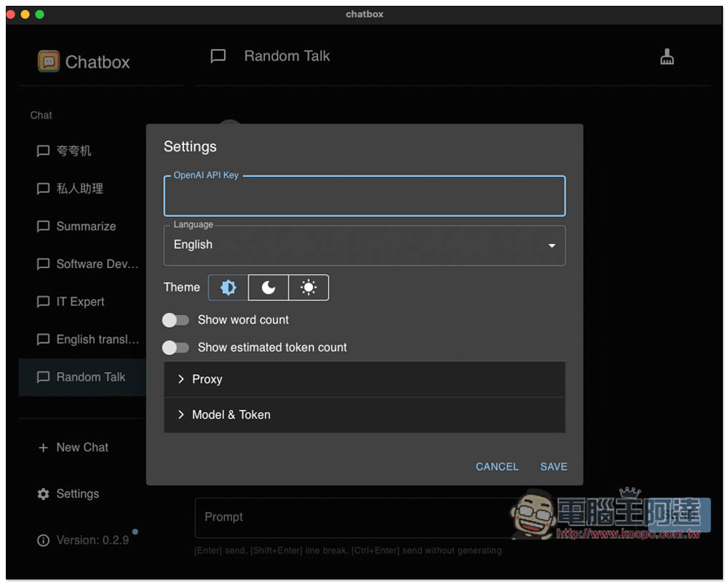Open the Language dropdown
The height and width of the screenshot is (586, 728).
pos(364,245)
